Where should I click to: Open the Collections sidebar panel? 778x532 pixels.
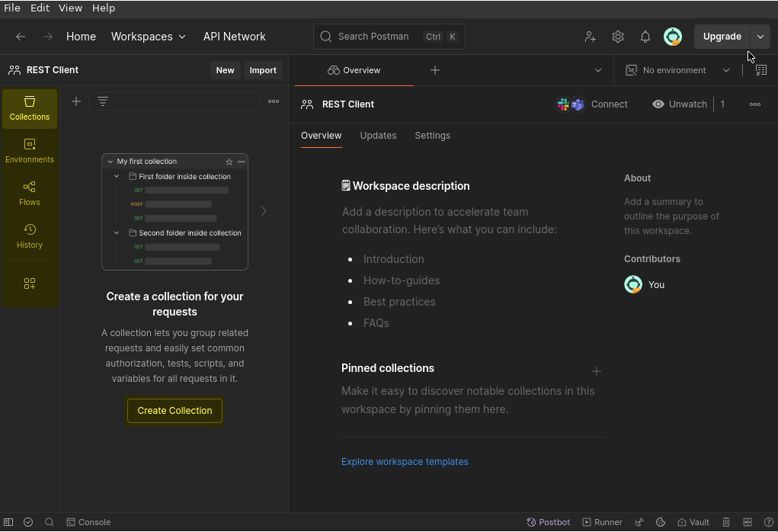pos(30,108)
